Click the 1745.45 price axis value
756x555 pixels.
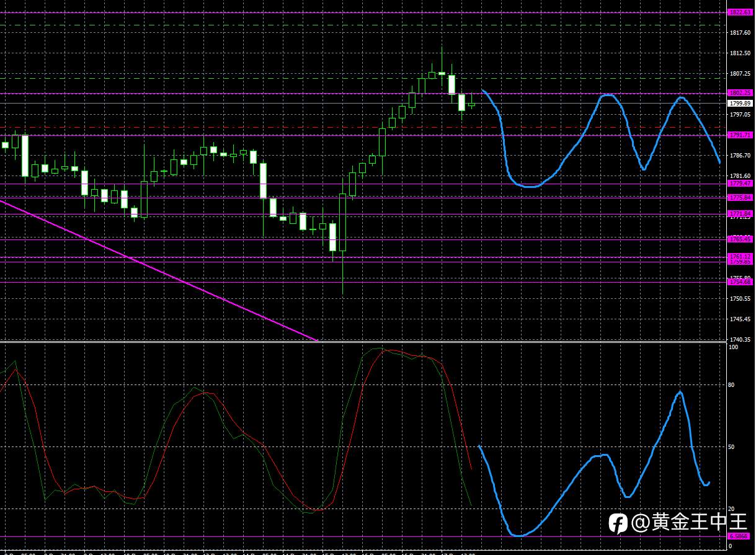[x=741, y=319]
